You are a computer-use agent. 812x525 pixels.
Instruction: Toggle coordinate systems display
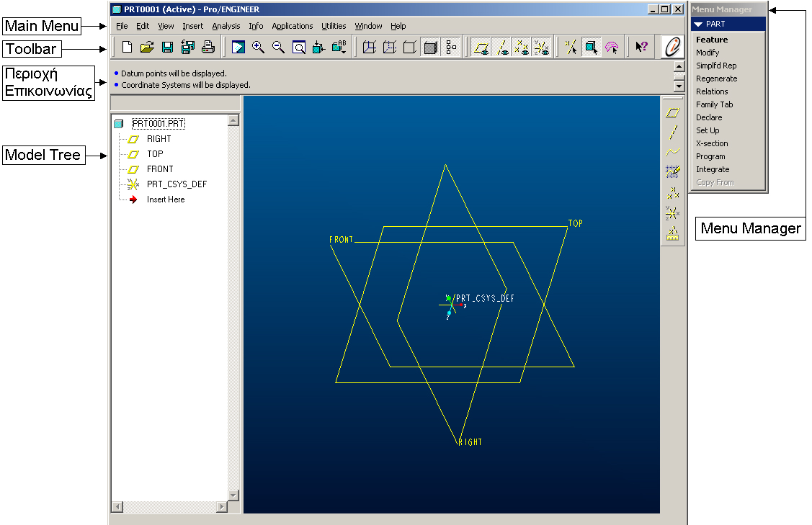(542, 47)
